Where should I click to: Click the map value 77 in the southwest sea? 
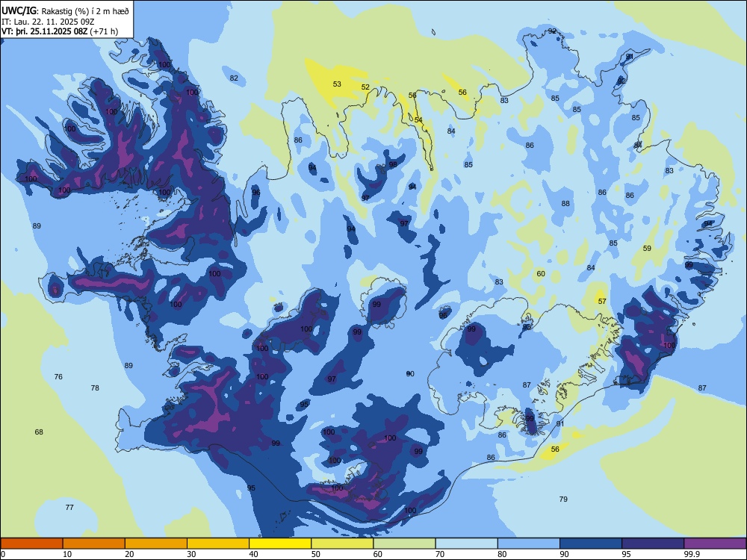point(69,508)
